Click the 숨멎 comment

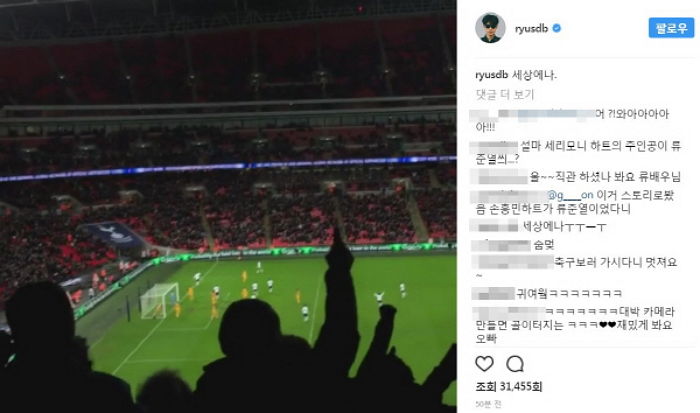544,245
